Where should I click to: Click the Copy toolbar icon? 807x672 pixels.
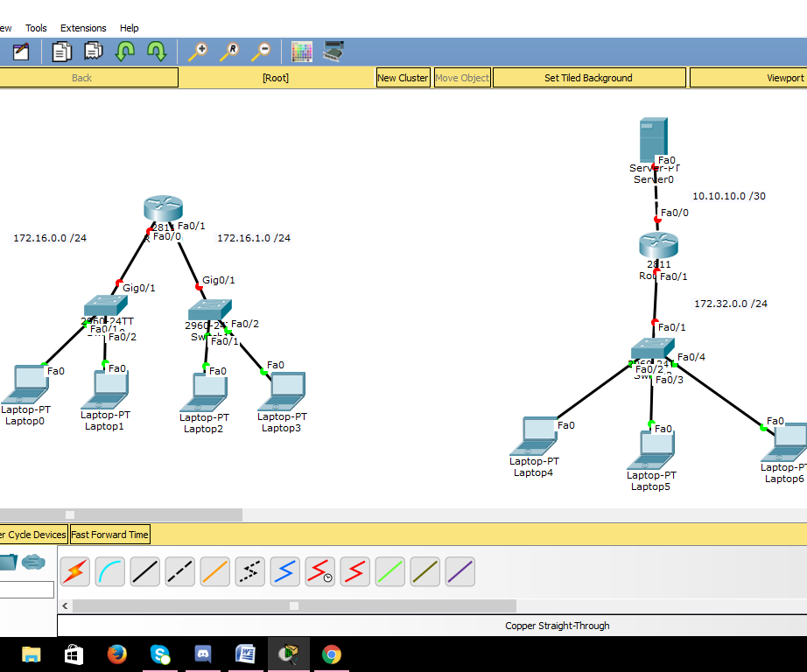click(61, 51)
